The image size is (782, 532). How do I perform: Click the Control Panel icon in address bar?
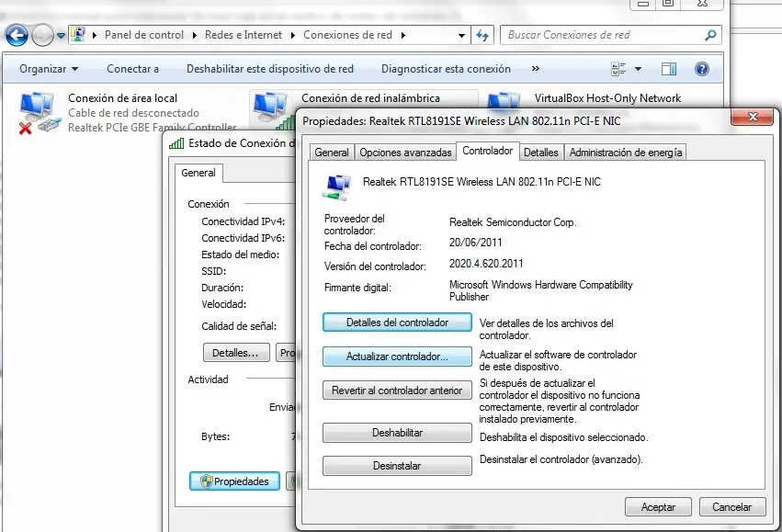(78, 34)
